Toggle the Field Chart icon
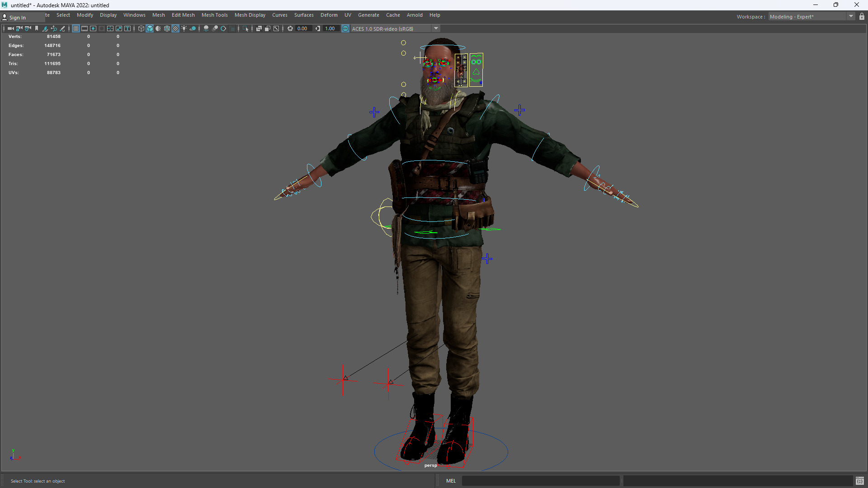 click(110, 28)
